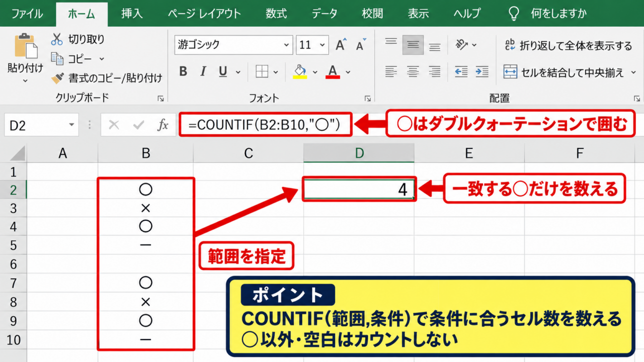Open the データ tab
The width and height of the screenshot is (644, 362).
coord(324,14)
